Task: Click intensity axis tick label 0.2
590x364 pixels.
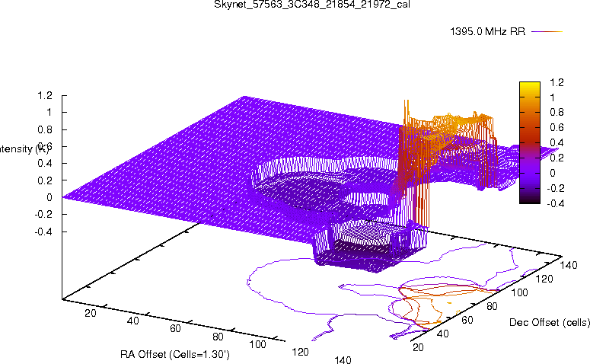Action: pos(45,180)
